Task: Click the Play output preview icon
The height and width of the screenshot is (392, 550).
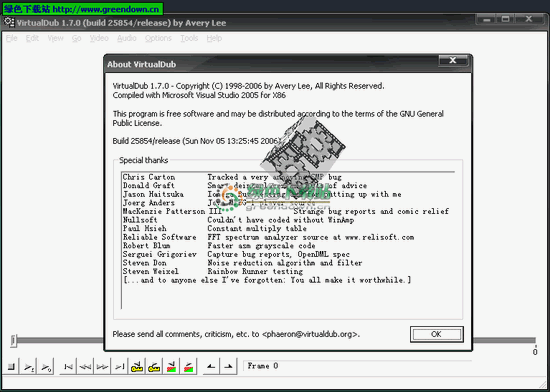Action: (46, 367)
